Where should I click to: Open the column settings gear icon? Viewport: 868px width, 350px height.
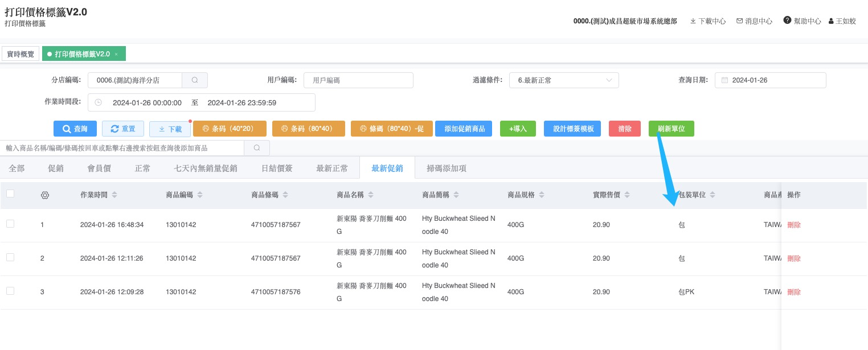44,195
